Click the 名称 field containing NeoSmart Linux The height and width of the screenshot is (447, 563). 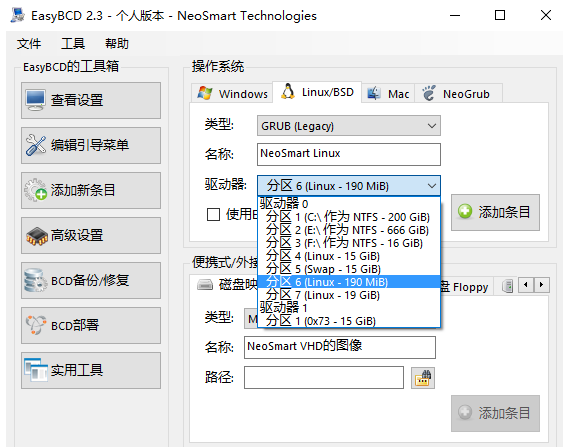pyautogui.click(x=349, y=154)
